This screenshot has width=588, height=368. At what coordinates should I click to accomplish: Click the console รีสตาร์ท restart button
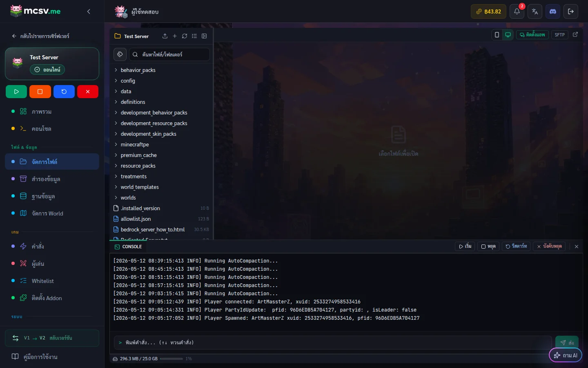(516, 247)
